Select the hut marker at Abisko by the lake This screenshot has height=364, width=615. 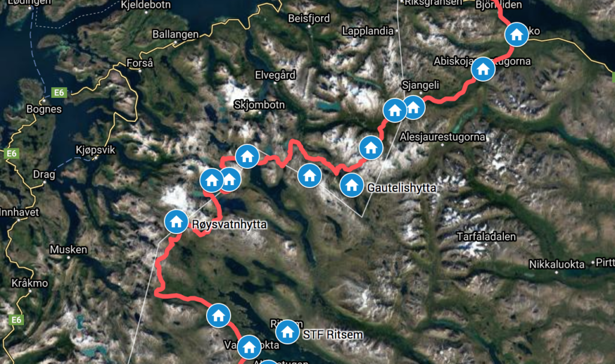517,34
